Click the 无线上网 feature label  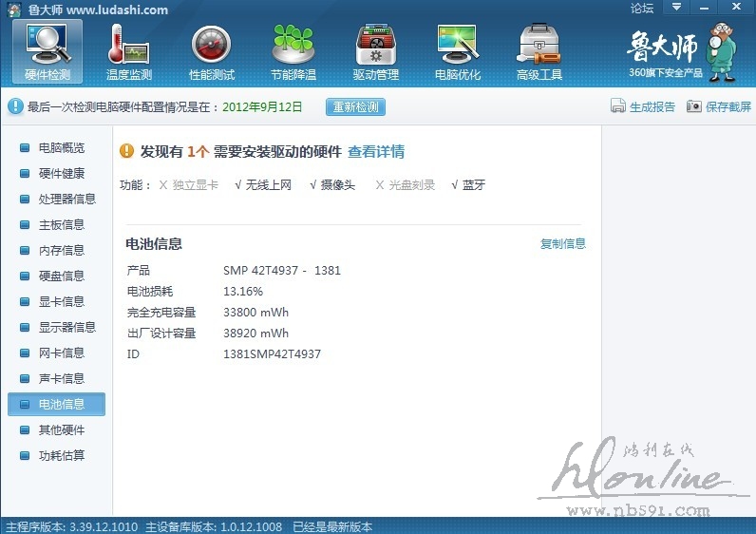pos(269,184)
